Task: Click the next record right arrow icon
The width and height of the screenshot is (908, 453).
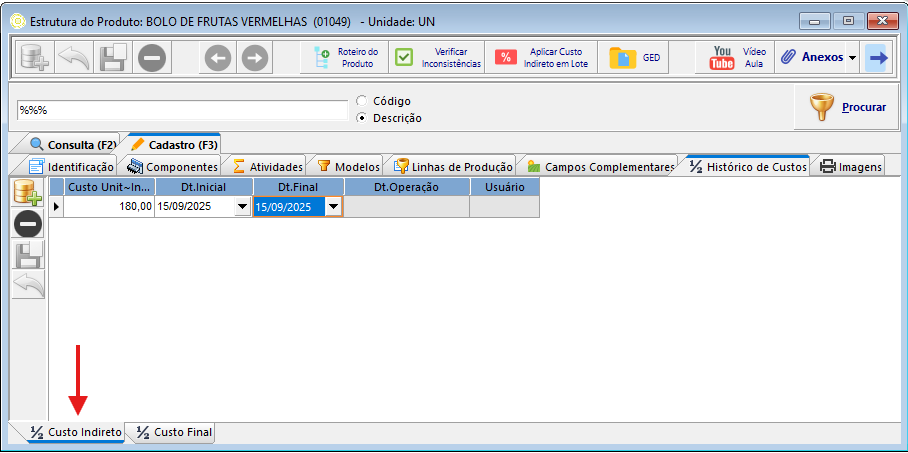Action: pyautogui.click(x=254, y=59)
